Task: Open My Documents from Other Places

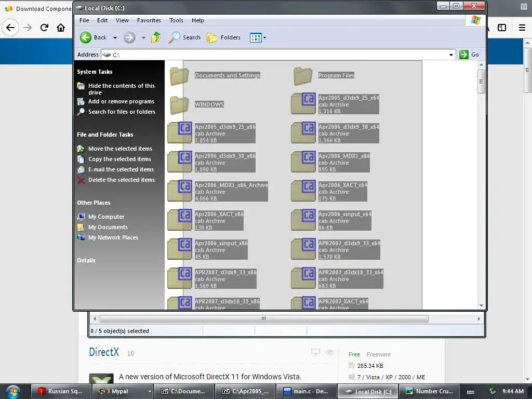Action: coord(108,227)
